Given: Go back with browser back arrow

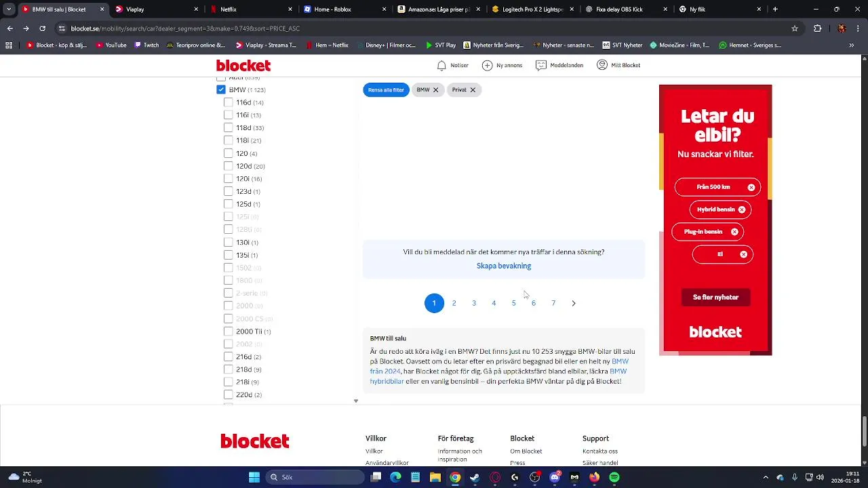Looking at the screenshot, I should (9, 28).
